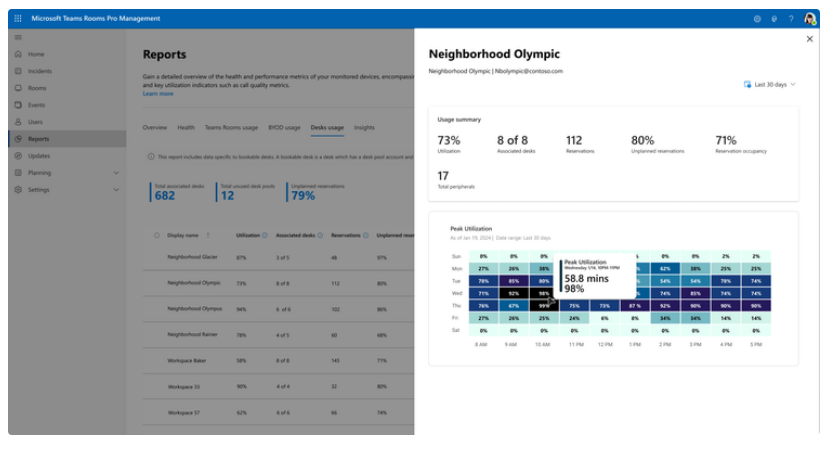Expand the Settings menu chevron
The height and width of the screenshot is (451, 830).
click(x=116, y=190)
